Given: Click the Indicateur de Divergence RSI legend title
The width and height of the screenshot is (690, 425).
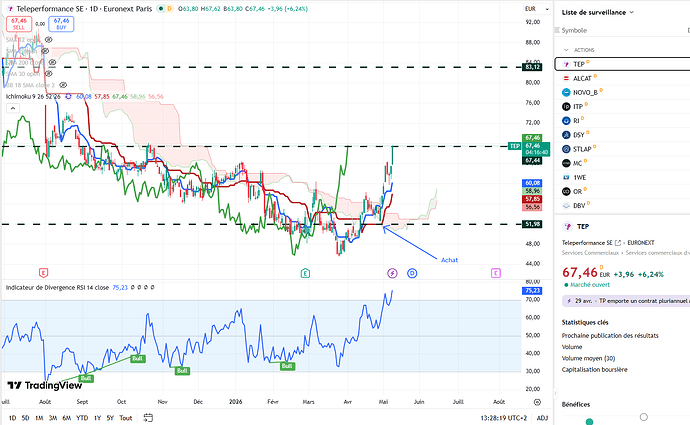Looking at the screenshot, I should [x=57, y=287].
